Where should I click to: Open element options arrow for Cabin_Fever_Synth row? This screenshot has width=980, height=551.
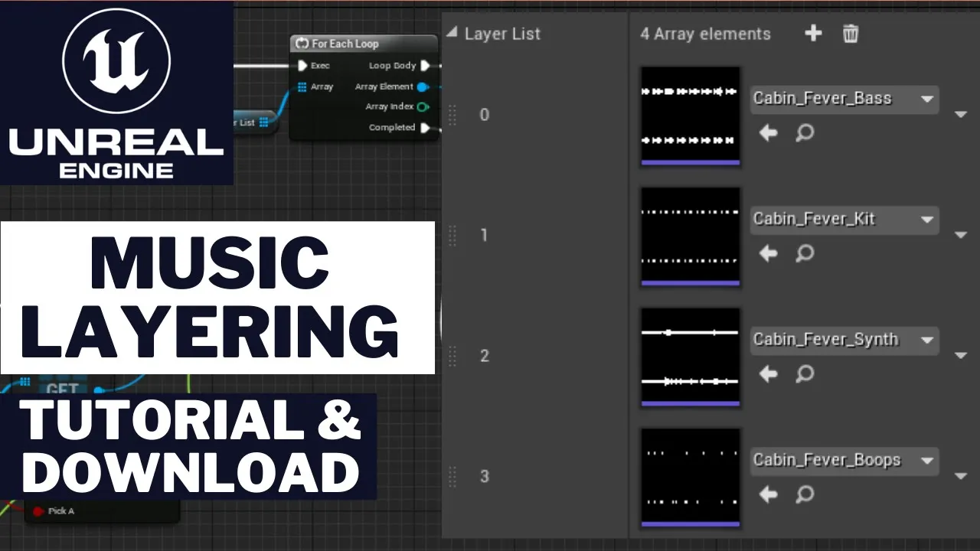[x=961, y=355]
